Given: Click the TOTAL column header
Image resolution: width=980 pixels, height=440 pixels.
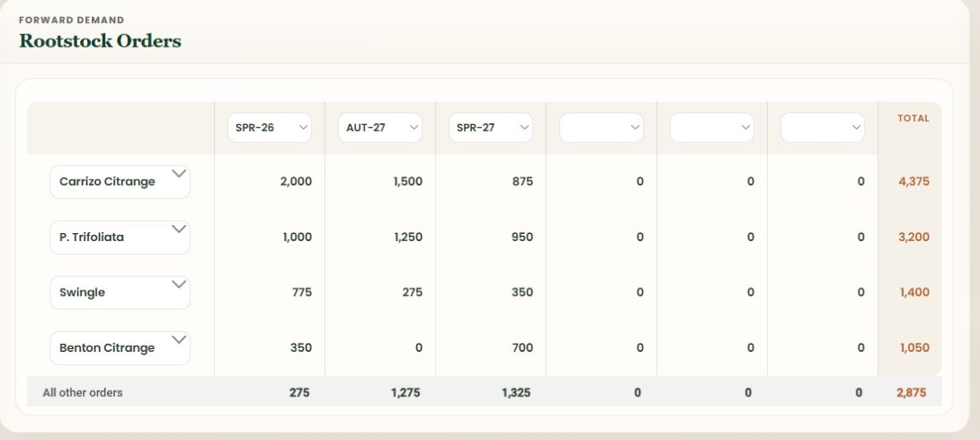Looking at the screenshot, I should tap(913, 118).
